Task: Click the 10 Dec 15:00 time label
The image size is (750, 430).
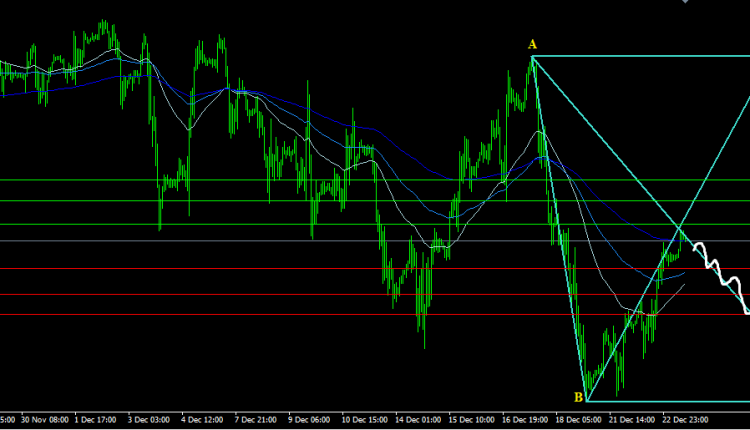Action: point(365,420)
